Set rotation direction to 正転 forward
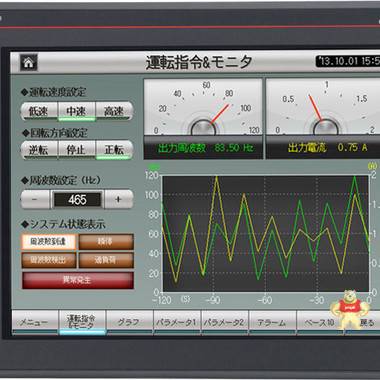The height and width of the screenshot is (380, 380). (114, 150)
